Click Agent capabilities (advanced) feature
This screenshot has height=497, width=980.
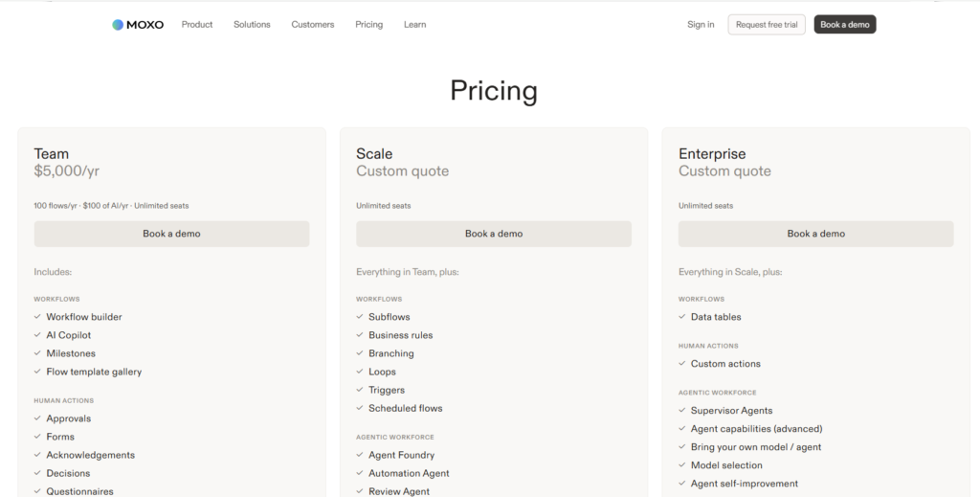click(x=756, y=429)
